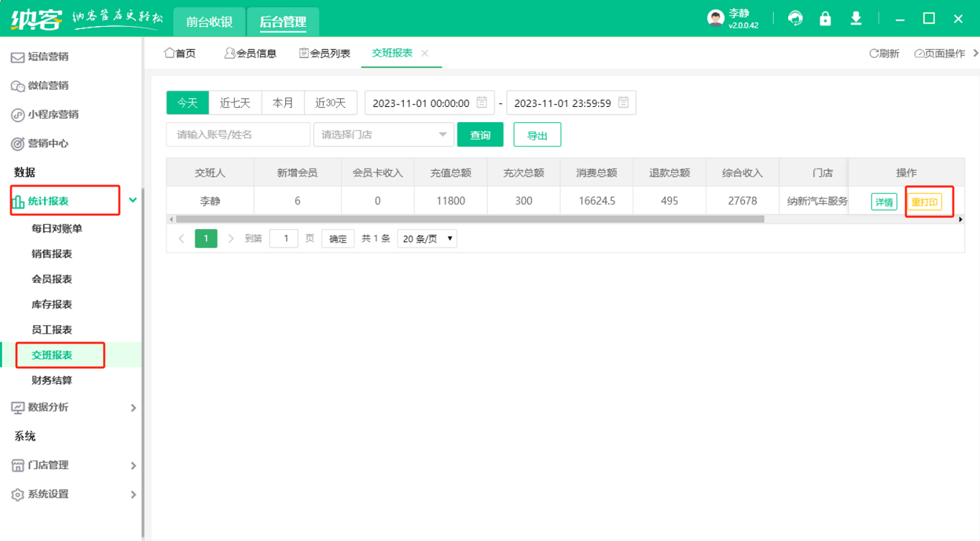The width and height of the screenshot is (980, 541).
Task: Click the 小程序营销 sidebar icon
Action: click(17, 115)
